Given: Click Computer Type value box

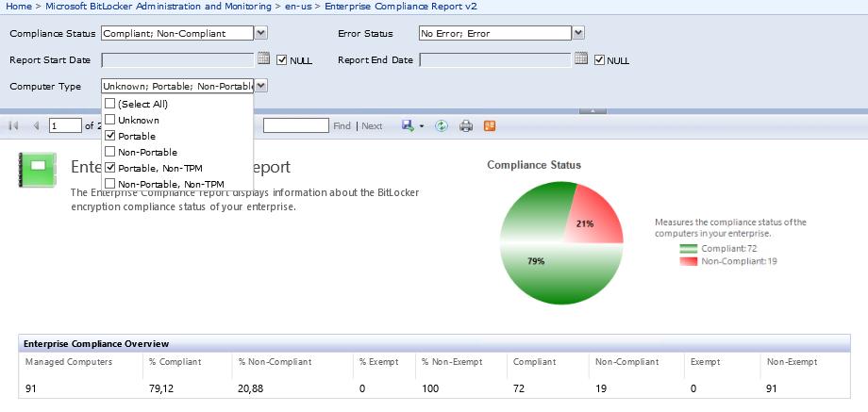Looking at the screenshot, I should (x=177, y=86).
